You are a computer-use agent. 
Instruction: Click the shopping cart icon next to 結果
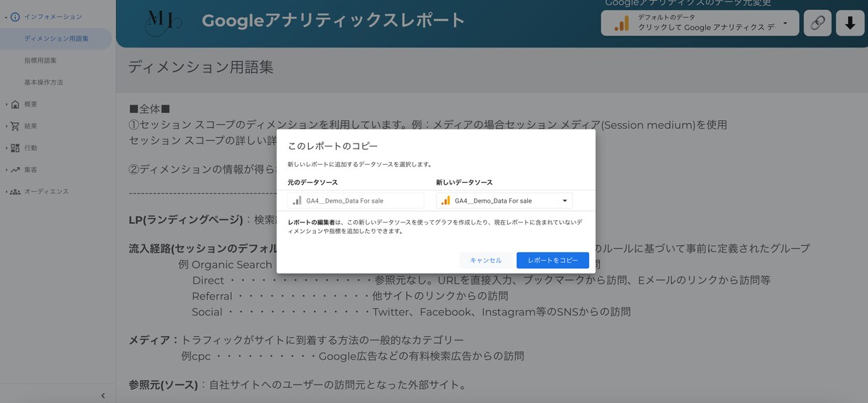pyautogui.click(x=15, y=127)
